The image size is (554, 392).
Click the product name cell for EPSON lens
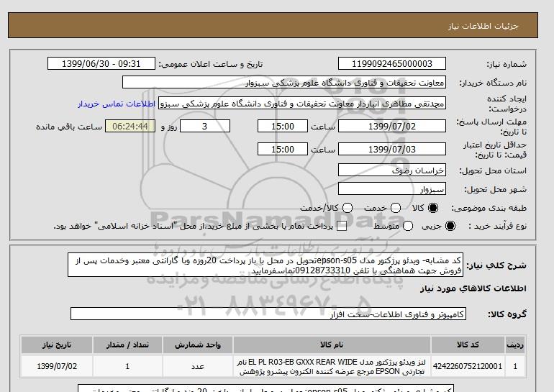pyautogui.click(x=332, y=367)
